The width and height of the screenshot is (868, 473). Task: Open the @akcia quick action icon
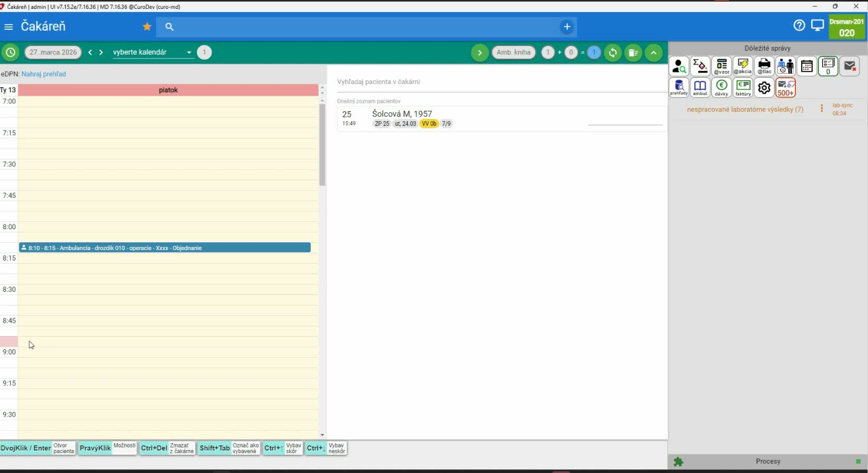(743, 67)
